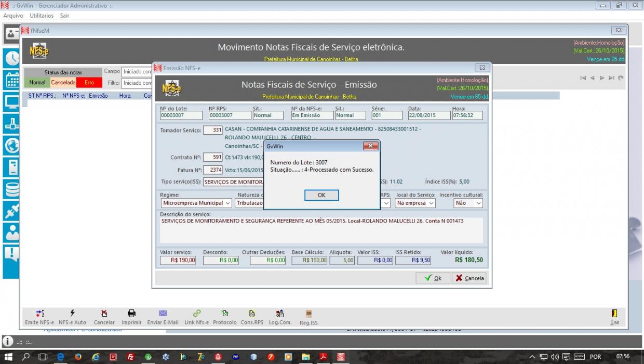Click the info icon in status bar
The image size is (644, 364).
tap(8, 342)
